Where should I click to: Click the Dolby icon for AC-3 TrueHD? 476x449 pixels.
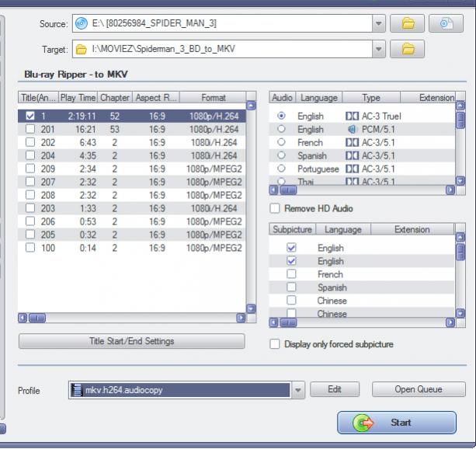(x=351, y=116)
